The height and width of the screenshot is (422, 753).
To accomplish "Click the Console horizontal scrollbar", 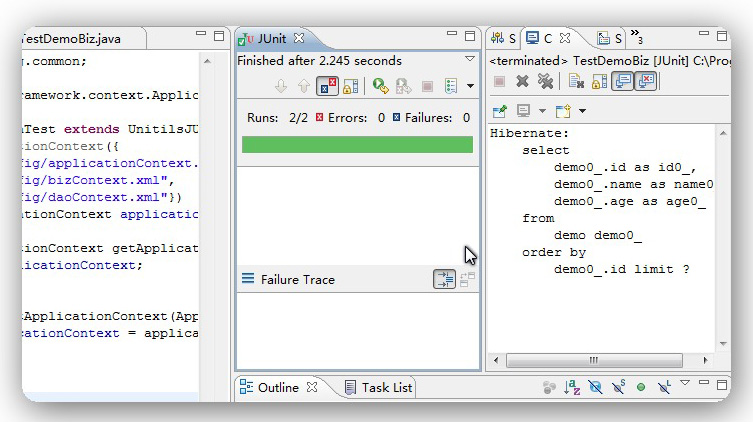I will tap(600, 362).
